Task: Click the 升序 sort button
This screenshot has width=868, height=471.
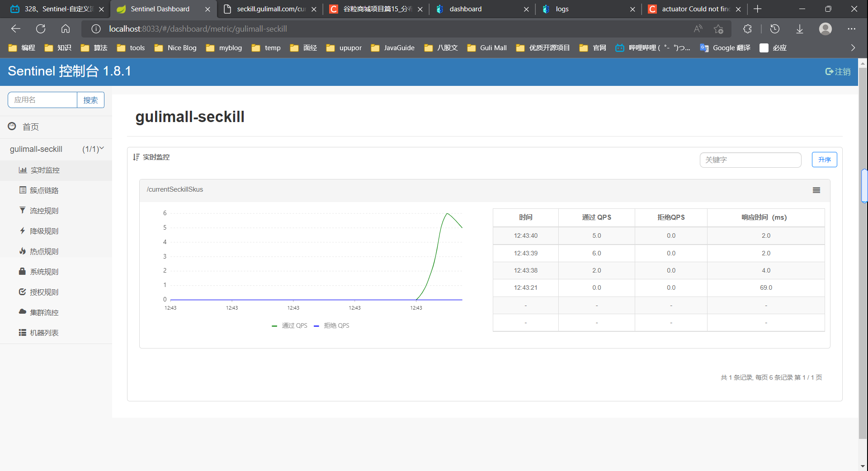Action: tap(825, 160)
